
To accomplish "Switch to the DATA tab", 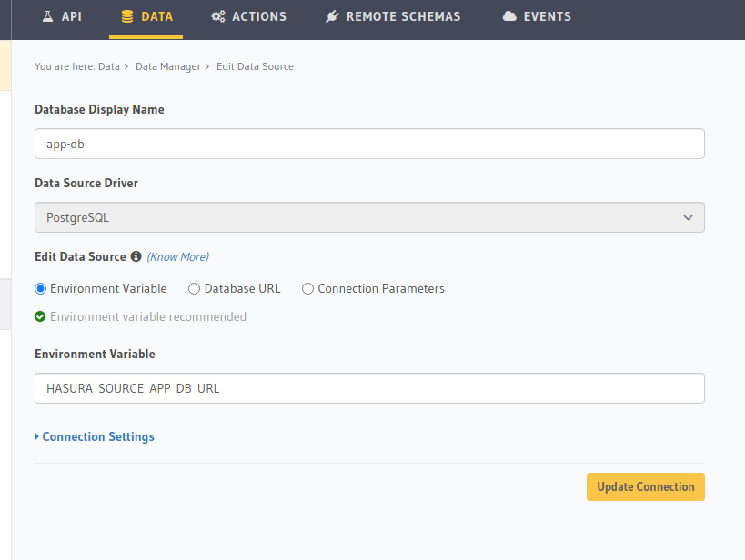I will [146, 17].
